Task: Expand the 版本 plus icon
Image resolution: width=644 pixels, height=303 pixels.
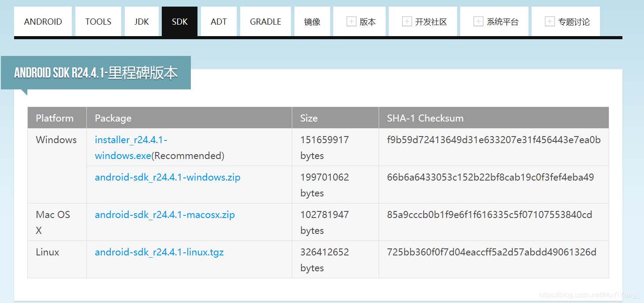Action: 351,21
